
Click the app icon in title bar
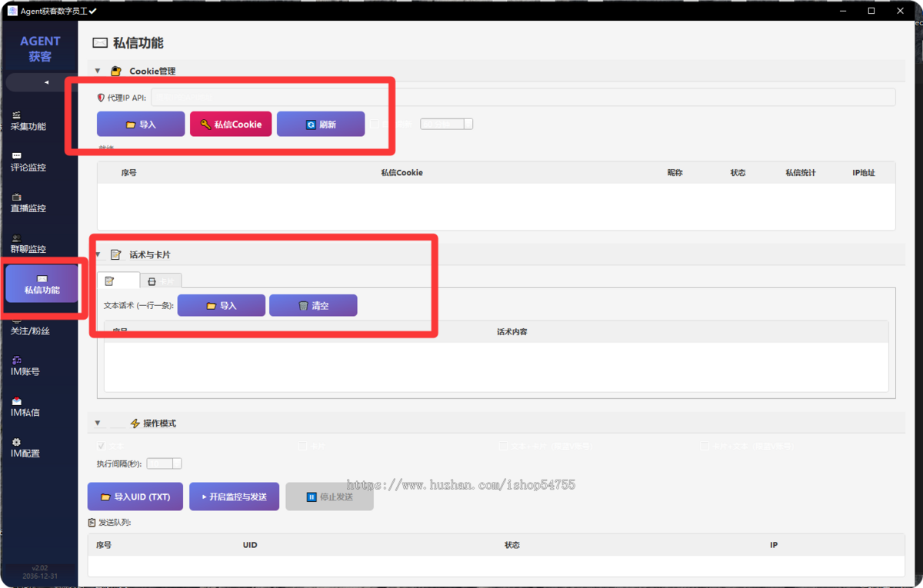[12, 11]
